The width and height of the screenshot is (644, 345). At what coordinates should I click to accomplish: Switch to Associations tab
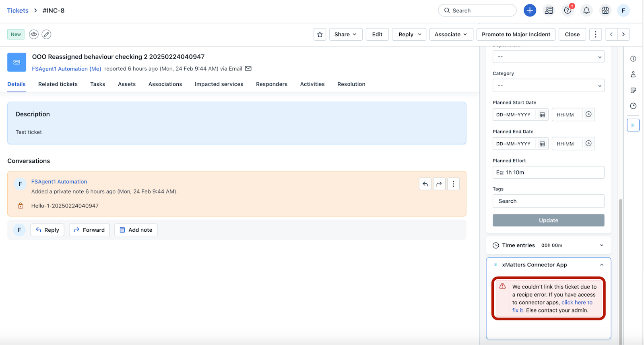click(165, 84)
